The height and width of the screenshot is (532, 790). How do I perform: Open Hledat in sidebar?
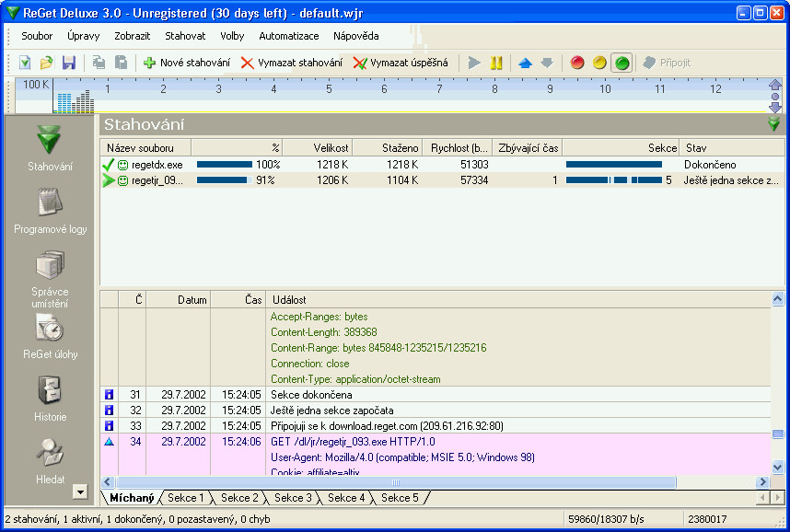pos(50,461)
